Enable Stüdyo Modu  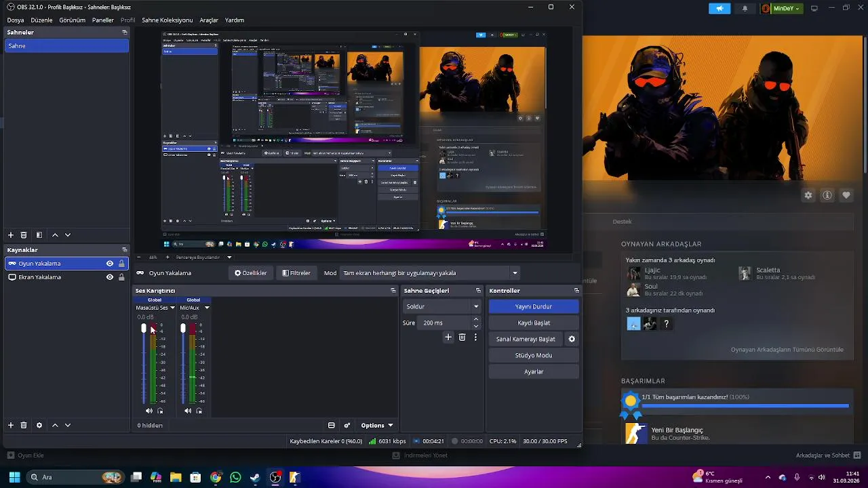pyautogui.click(x=534, y=355)
